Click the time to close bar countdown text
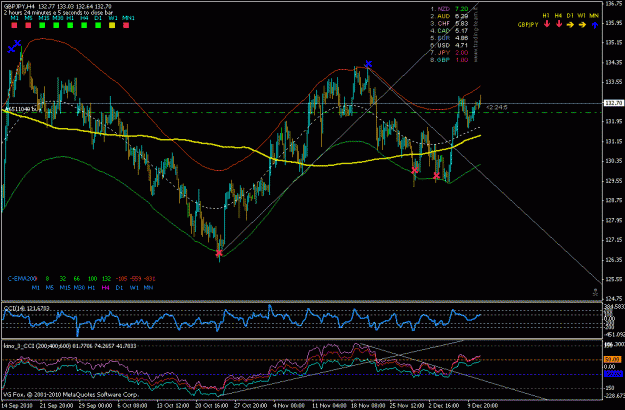The height and width of the screenshot is (410, 625). click(x=58, y=12)
